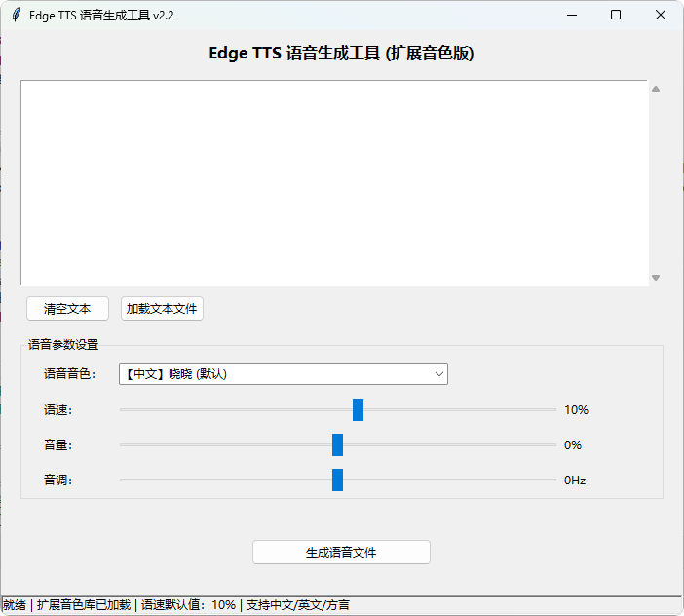The image size is (684, 616).
Task: Click the 0% volume value label
Action: coord(572,445)
